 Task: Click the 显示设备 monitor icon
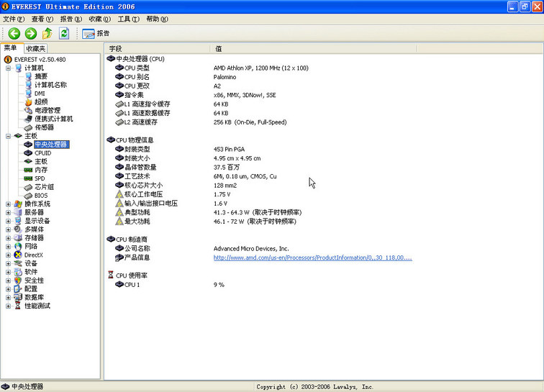click(18, 221)
